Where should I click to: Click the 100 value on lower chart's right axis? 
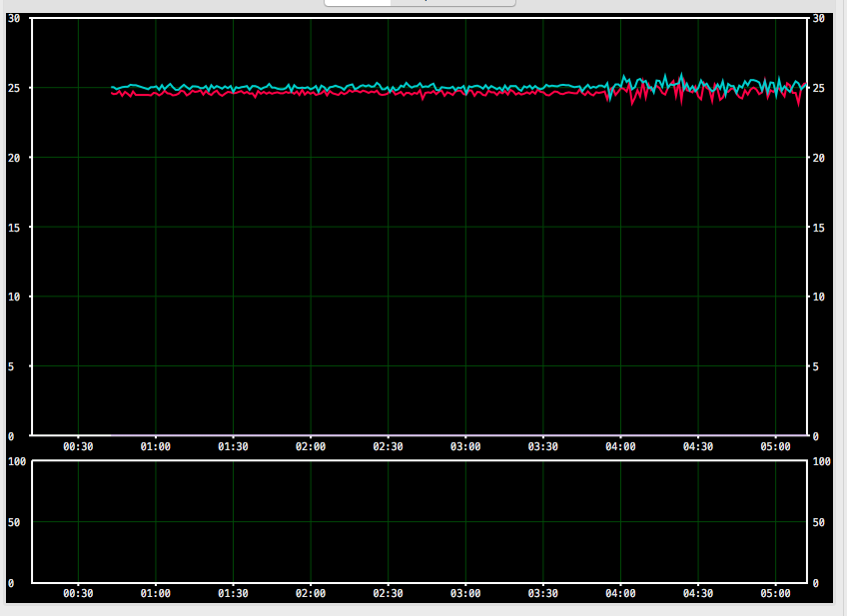click(x=821, y=461)
